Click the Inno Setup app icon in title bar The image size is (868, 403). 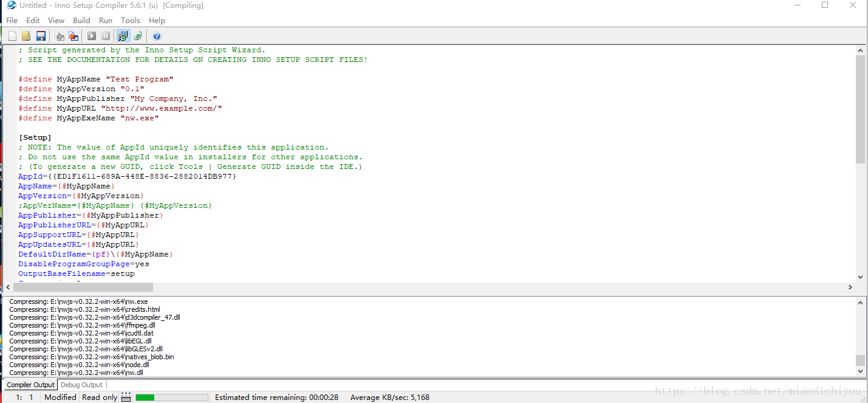[x=10, y=5]
